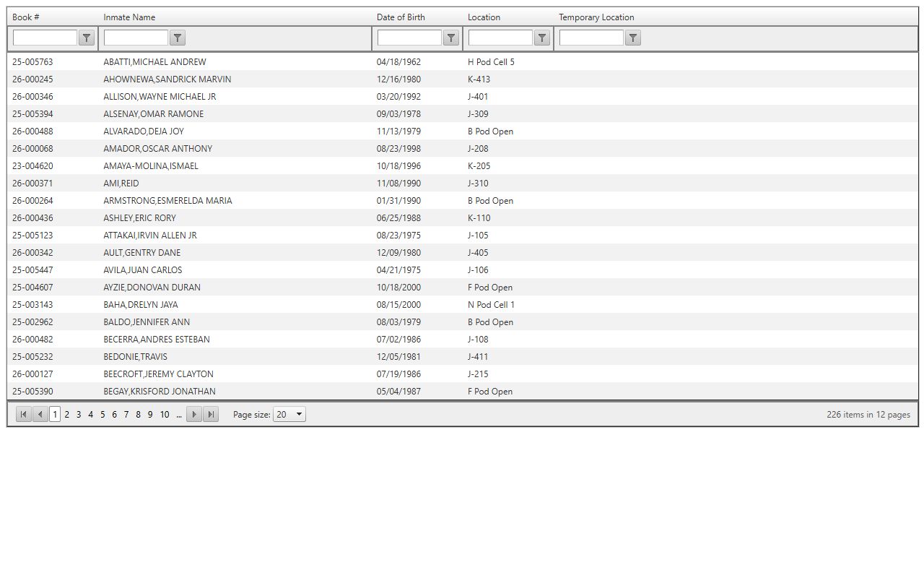This screenshot has width=924, height=578.
Task: Go to page 10
Action: point(165,415)
